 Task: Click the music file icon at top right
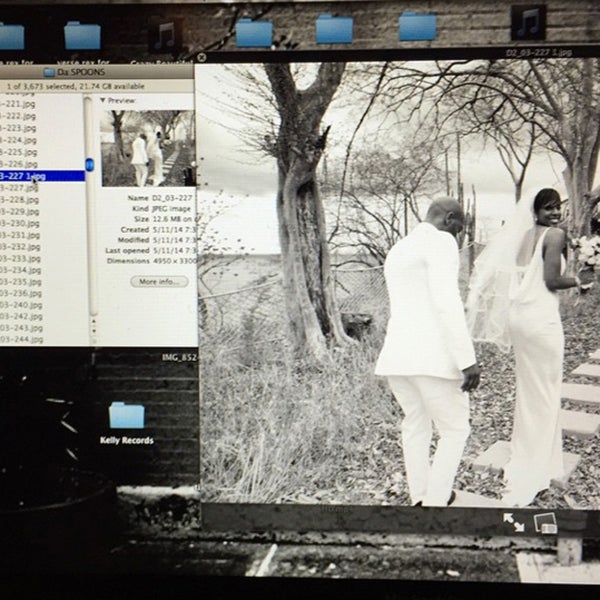click(x=527, y=22)
